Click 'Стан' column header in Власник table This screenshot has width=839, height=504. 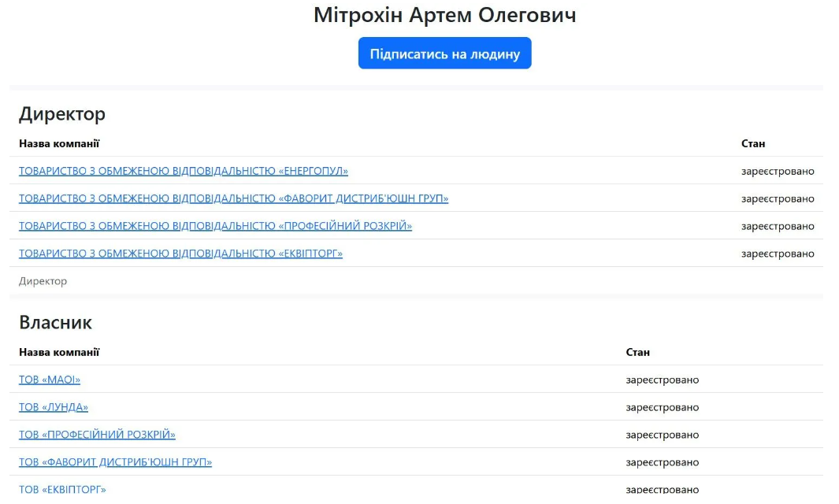pyautogui.click(x=637, y=352)
